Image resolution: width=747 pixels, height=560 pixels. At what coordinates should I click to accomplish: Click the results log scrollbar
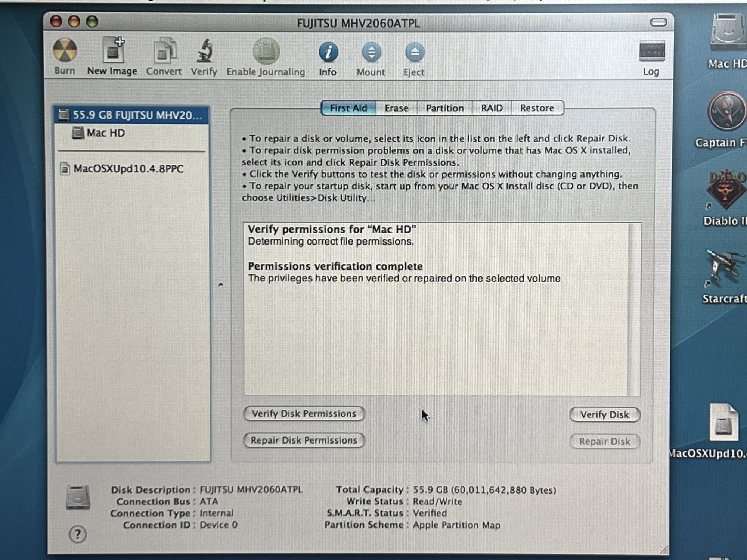click(x=634, y=309)
